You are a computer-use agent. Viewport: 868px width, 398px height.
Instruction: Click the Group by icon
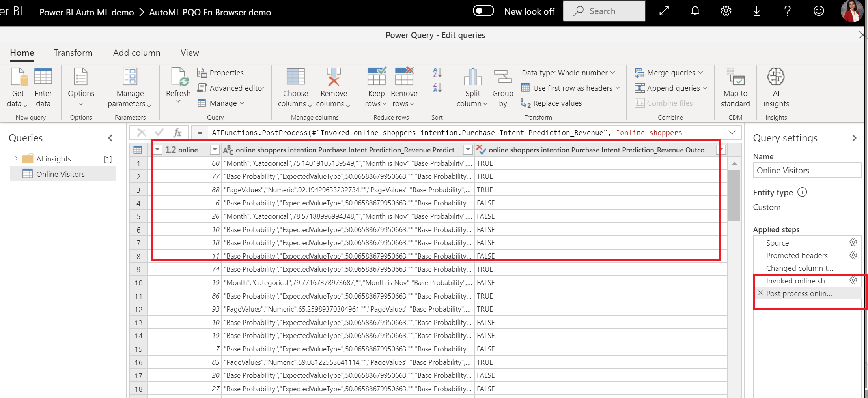click(x=503, y=77)
